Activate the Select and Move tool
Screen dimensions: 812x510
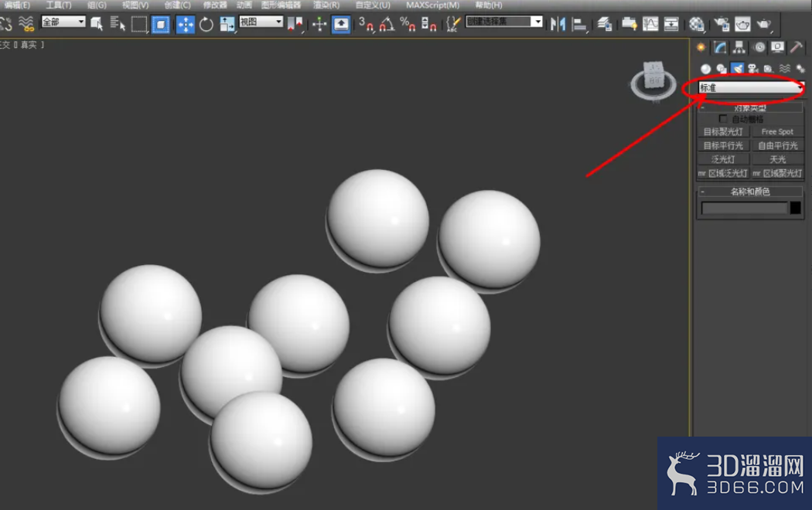coord(185,24)
